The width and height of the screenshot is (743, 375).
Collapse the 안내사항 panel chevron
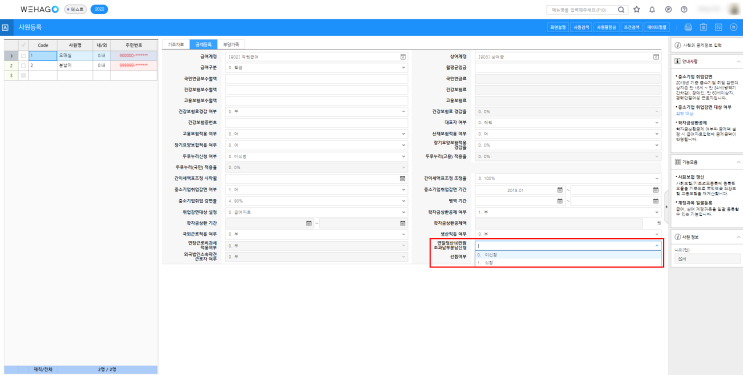(738, 62)
